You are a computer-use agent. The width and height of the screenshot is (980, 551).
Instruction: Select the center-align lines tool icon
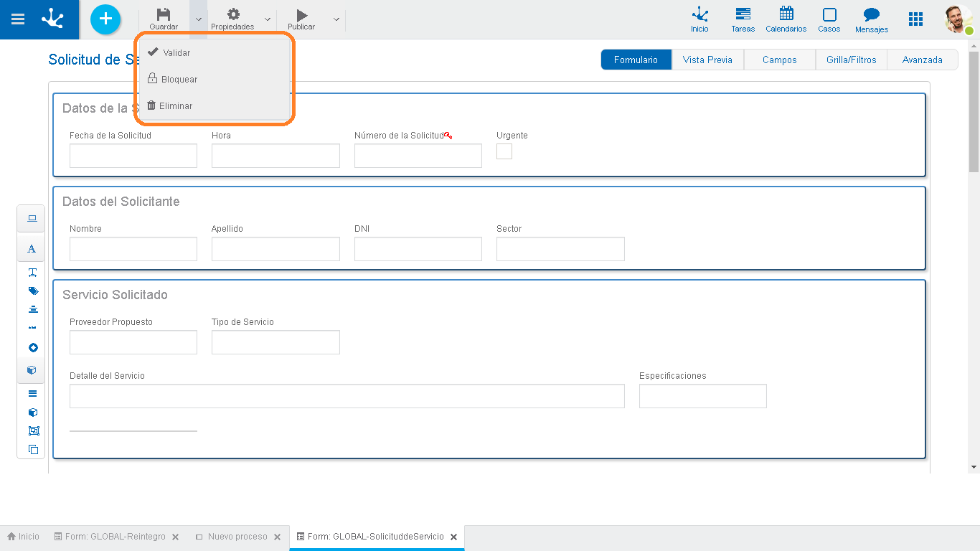point(32,309)
